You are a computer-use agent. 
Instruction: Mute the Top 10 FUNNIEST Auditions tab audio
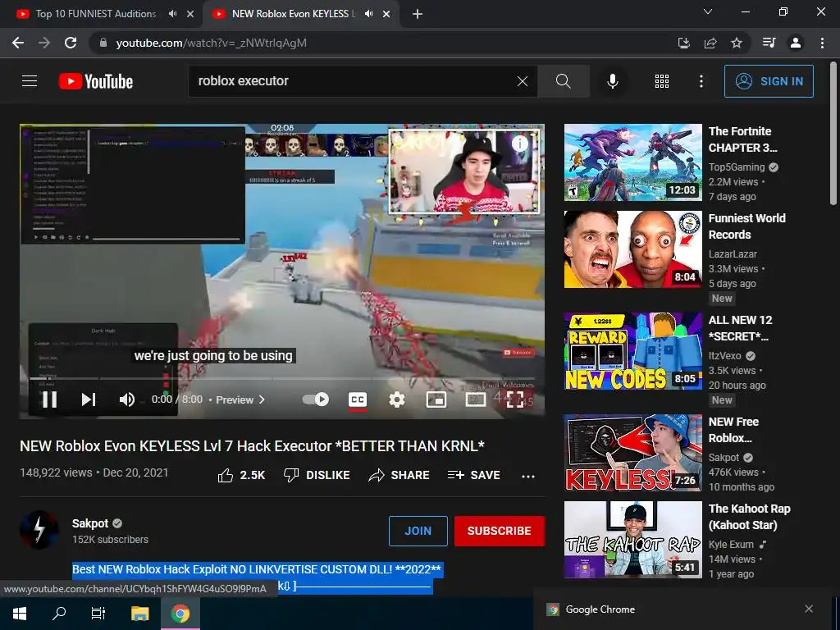(172, 14)
